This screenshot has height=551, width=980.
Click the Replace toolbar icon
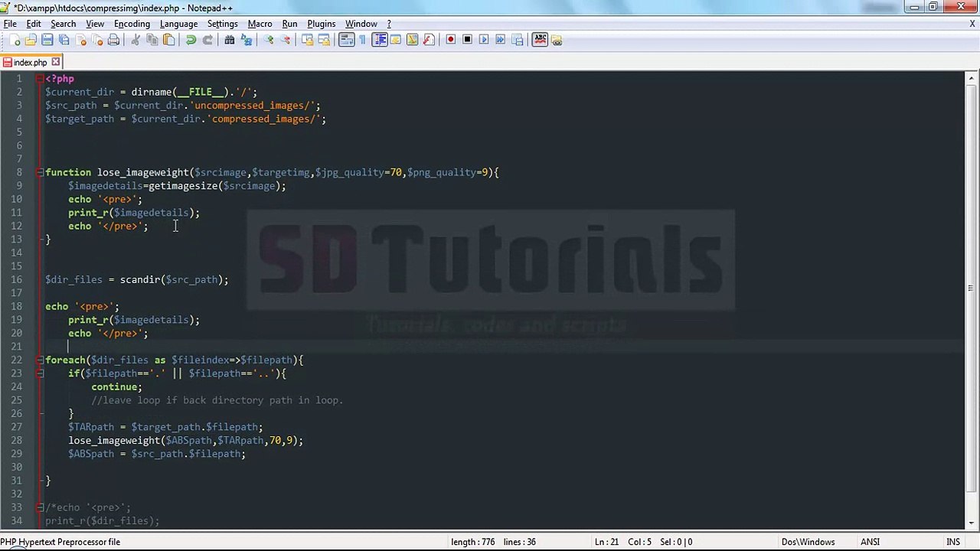(245, 40)
